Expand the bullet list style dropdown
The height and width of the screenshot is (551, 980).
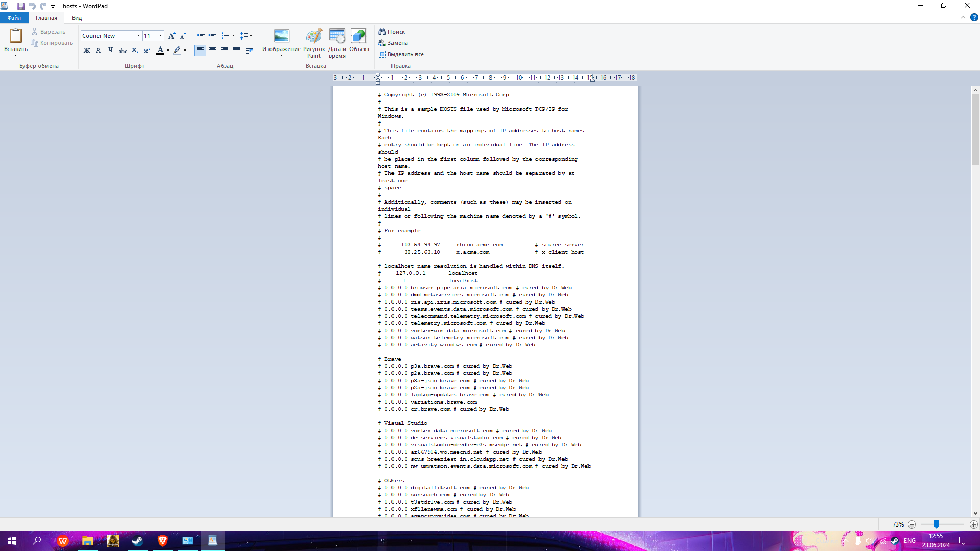(233, 36)
